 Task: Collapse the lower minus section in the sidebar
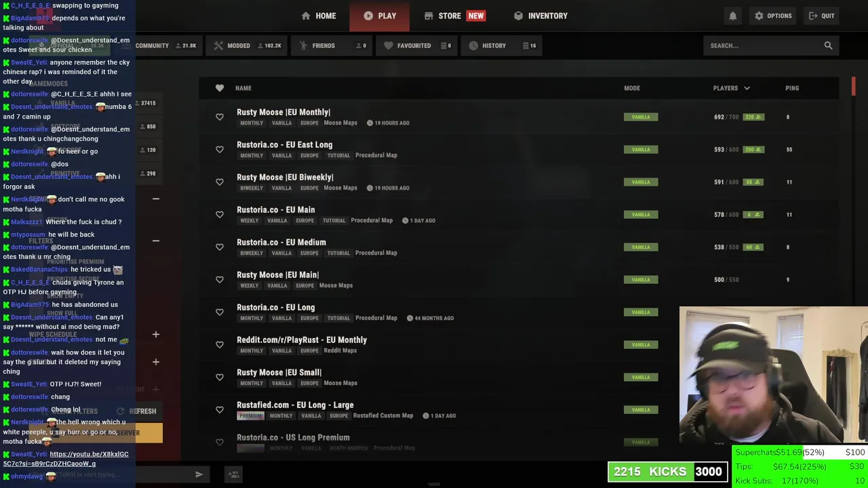155,241
